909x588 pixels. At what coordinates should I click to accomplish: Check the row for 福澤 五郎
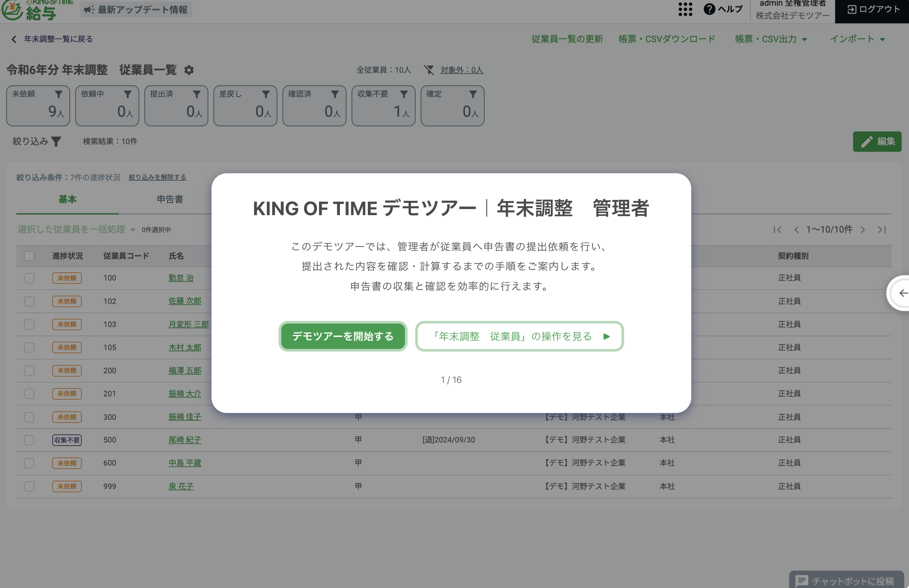tap(29, 371)
